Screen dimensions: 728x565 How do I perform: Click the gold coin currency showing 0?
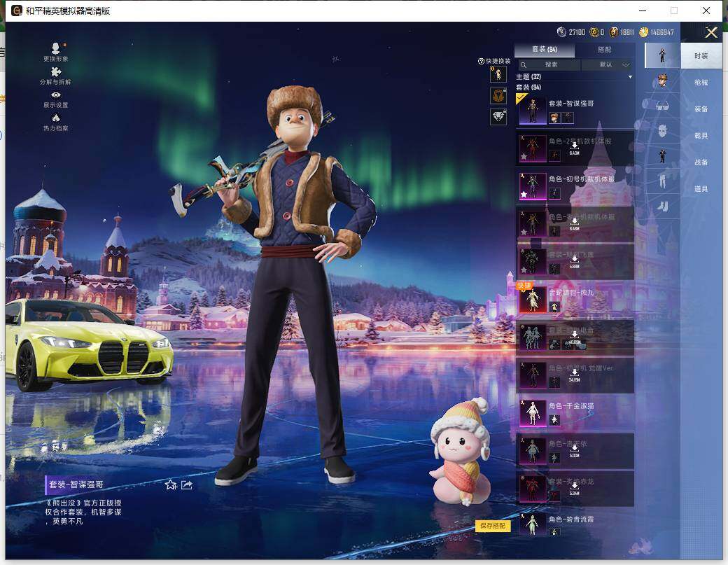pos(594,32)
